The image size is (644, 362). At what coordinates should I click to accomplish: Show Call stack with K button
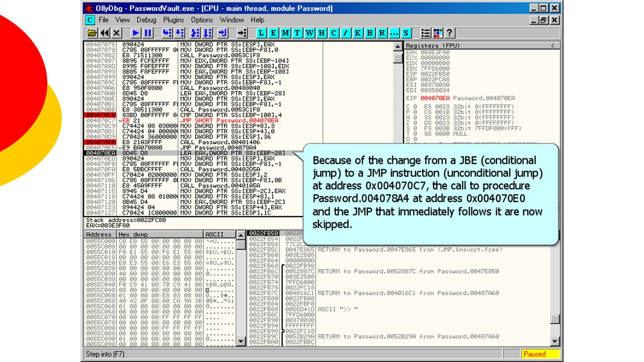point(358,33)
